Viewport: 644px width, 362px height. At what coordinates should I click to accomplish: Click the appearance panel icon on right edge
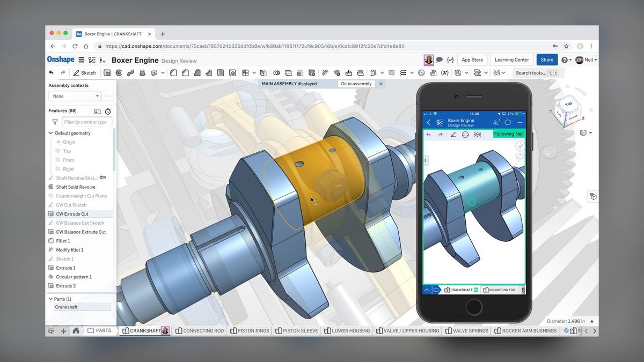(x=592, y=197)
